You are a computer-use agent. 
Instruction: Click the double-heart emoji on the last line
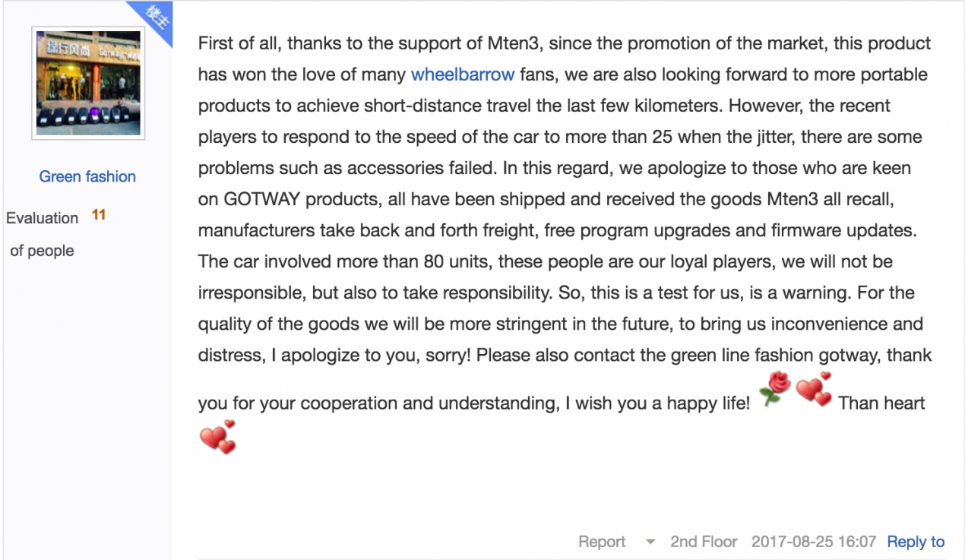[218, 437]
